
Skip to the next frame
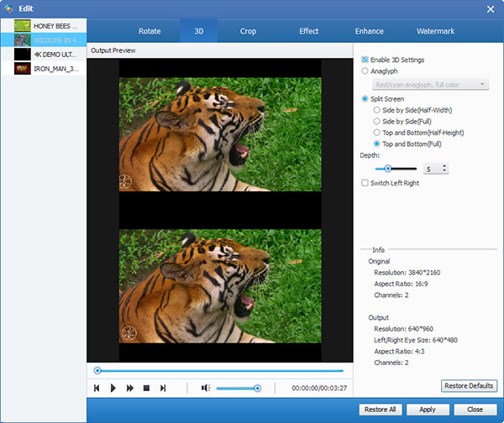(163, 388)
